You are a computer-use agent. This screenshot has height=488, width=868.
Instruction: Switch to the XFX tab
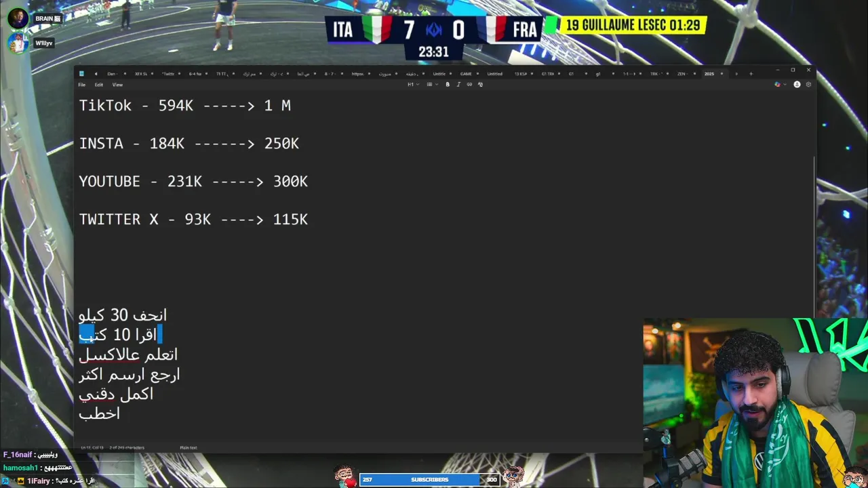(x=140, y=73)
